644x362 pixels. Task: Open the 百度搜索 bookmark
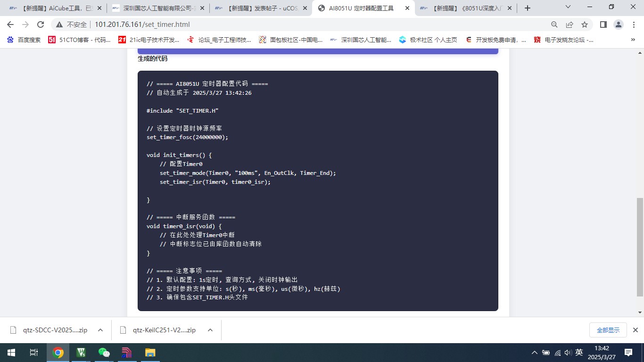pyautogui.click(x=24, y=40)
